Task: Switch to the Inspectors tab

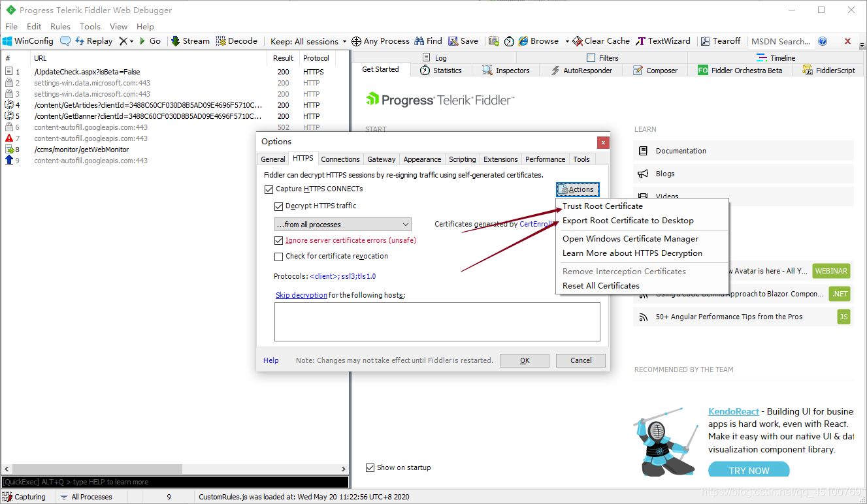Action: point(506,71)
